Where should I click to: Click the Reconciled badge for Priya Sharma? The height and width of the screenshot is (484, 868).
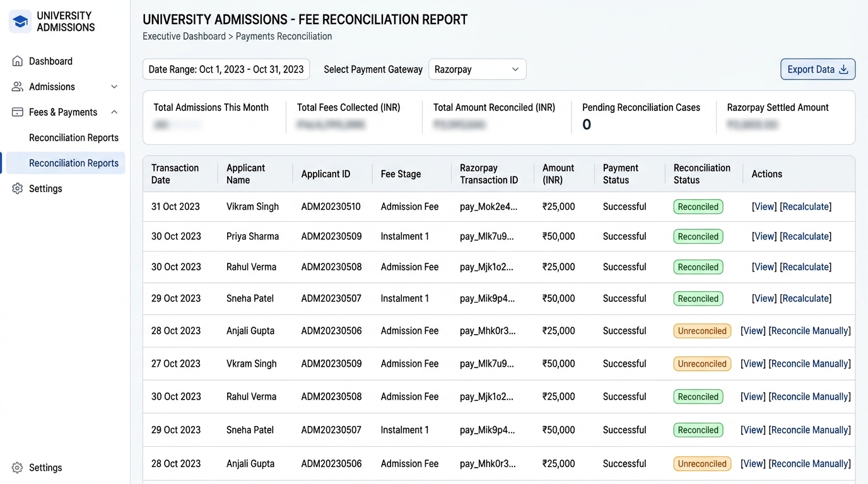[698, 236]
